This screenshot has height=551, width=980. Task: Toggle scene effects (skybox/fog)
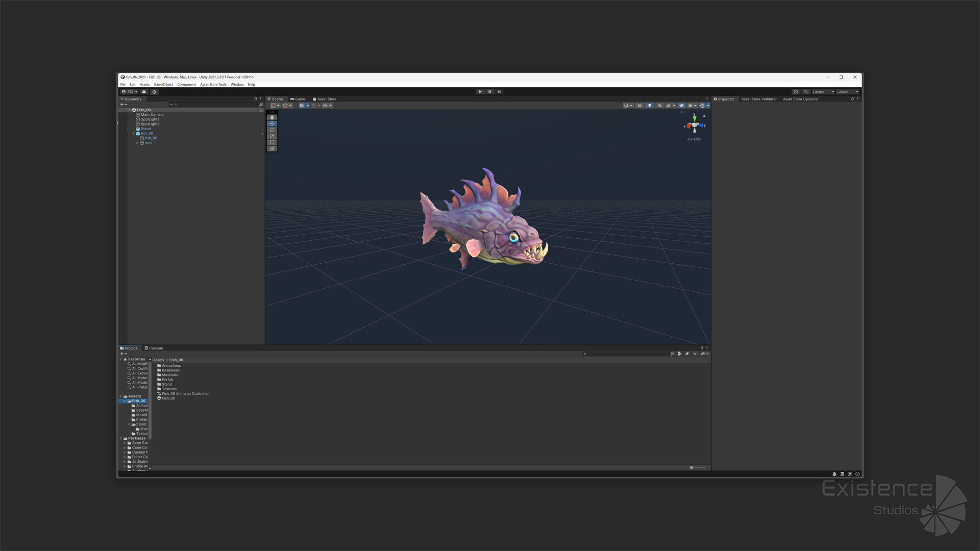click(668, 106)
